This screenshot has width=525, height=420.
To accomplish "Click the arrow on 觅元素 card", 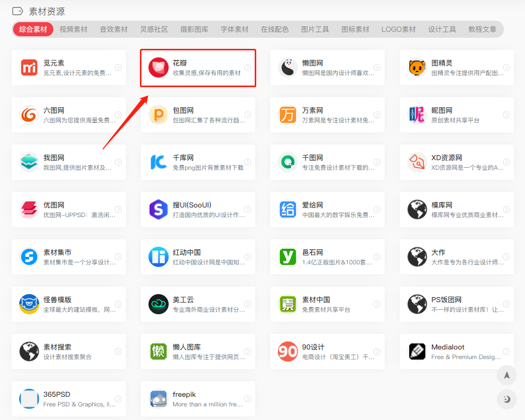I will (x=118, y=67).
